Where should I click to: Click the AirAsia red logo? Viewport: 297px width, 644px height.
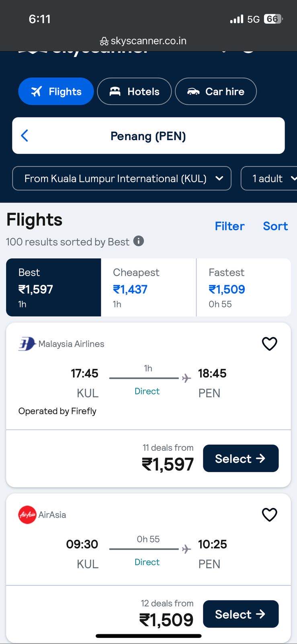[27, 515]
